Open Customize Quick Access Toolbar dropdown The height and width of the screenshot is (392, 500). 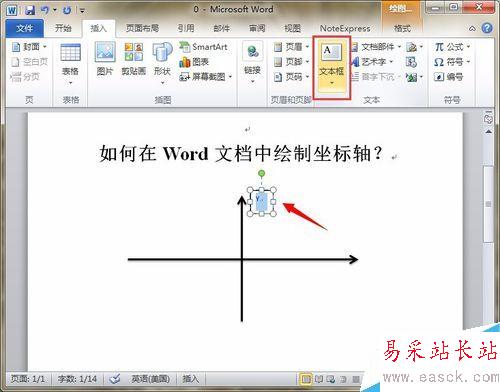tap(82, 10)
